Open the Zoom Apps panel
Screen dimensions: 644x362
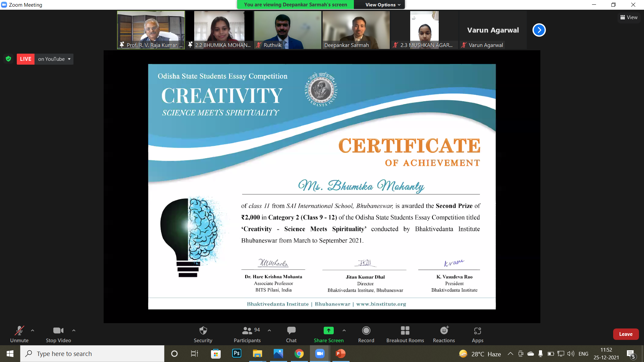pos(477,331)
